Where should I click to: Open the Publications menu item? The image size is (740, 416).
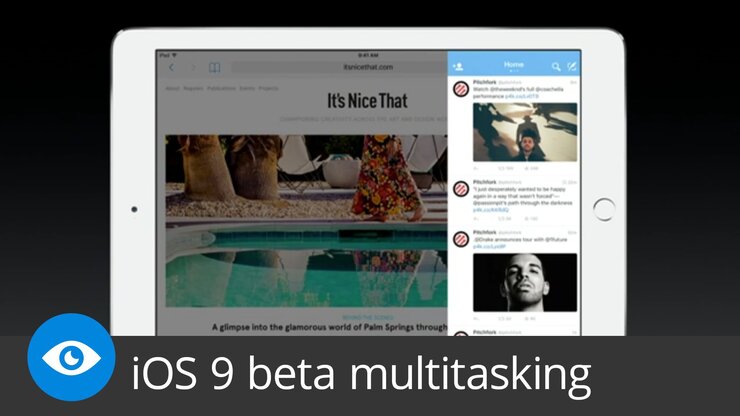[221, 88]
